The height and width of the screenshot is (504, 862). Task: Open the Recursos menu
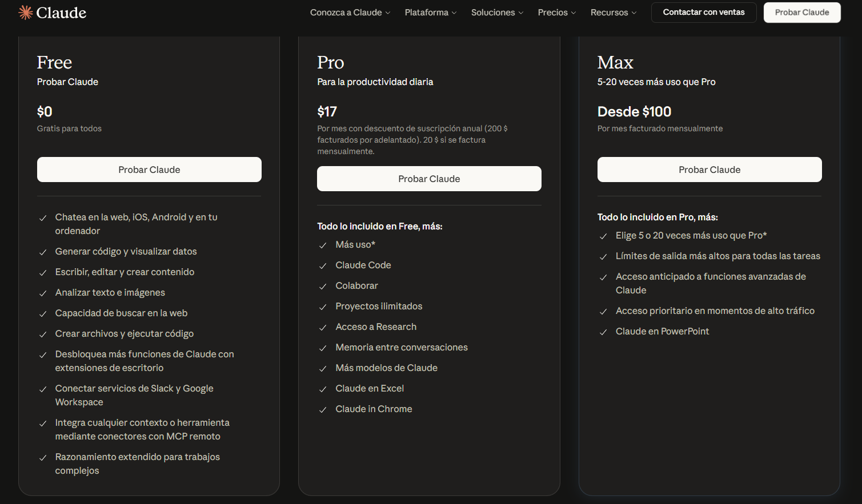tap(613, 13)
